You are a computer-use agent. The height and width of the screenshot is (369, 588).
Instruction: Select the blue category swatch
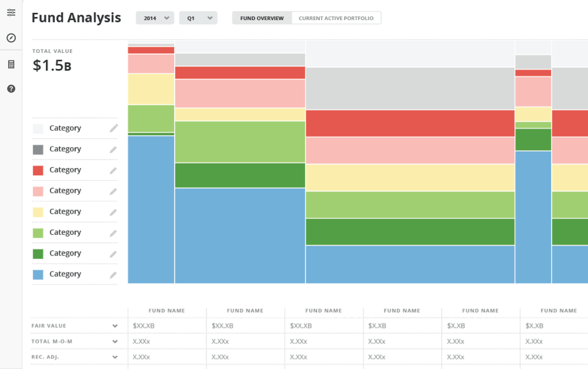pyautogui.click(x=38, y=275)
